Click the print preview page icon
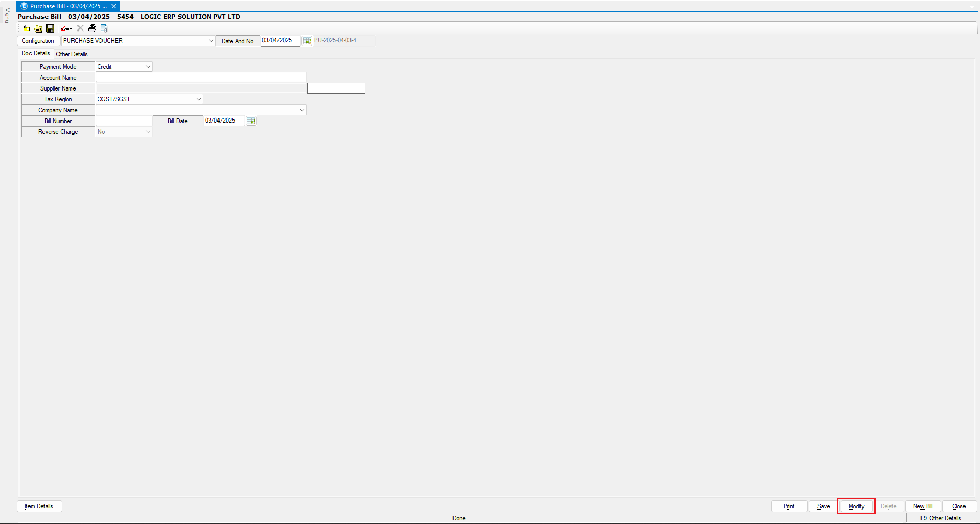Viewport: 980px width, 524px height. click(x=104, y=28)
